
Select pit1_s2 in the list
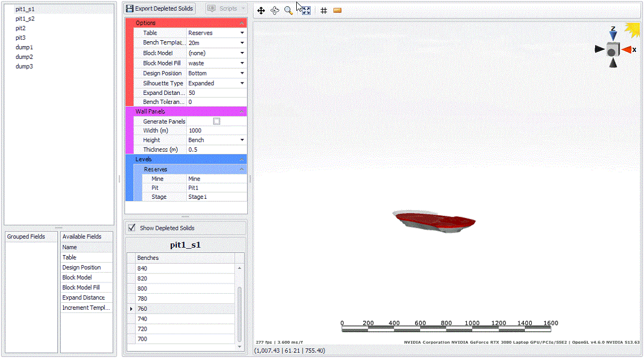(25, 19)
